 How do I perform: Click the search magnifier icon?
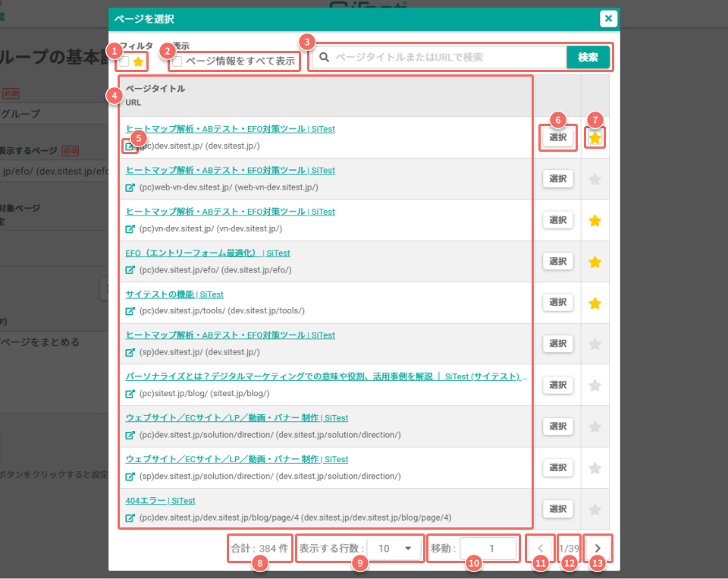324,57
